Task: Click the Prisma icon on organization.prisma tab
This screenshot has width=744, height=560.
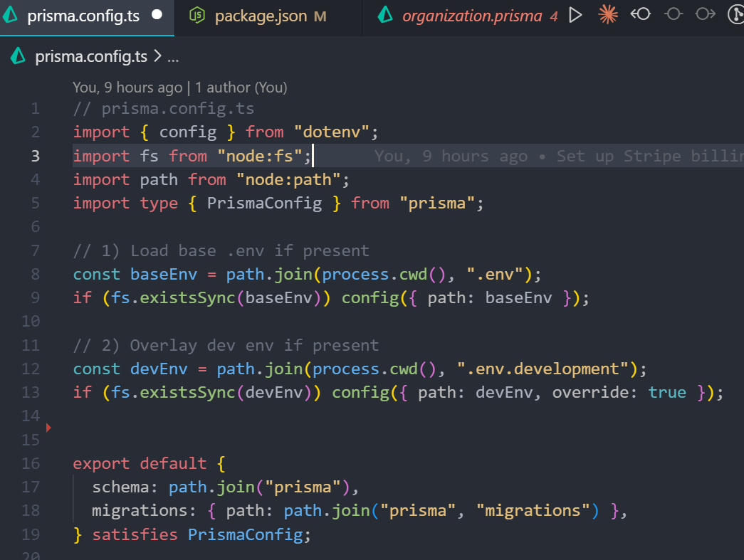Action: click(385, 16)
